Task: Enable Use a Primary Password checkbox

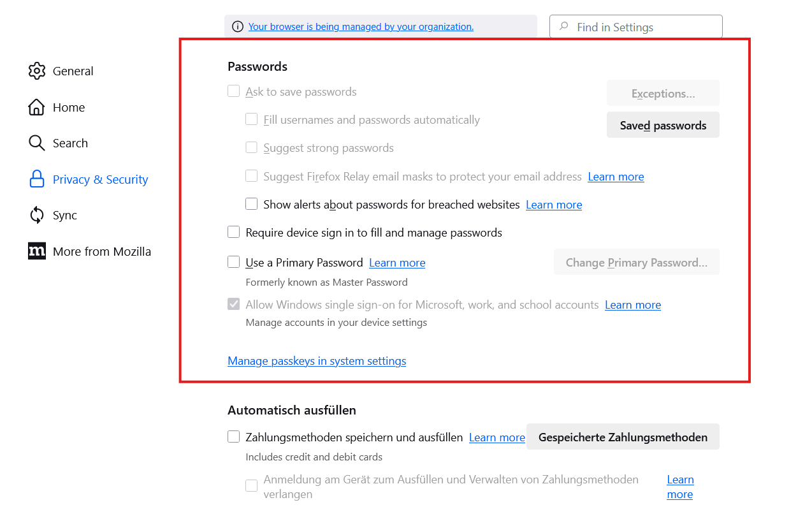Action: click(234, 262)
